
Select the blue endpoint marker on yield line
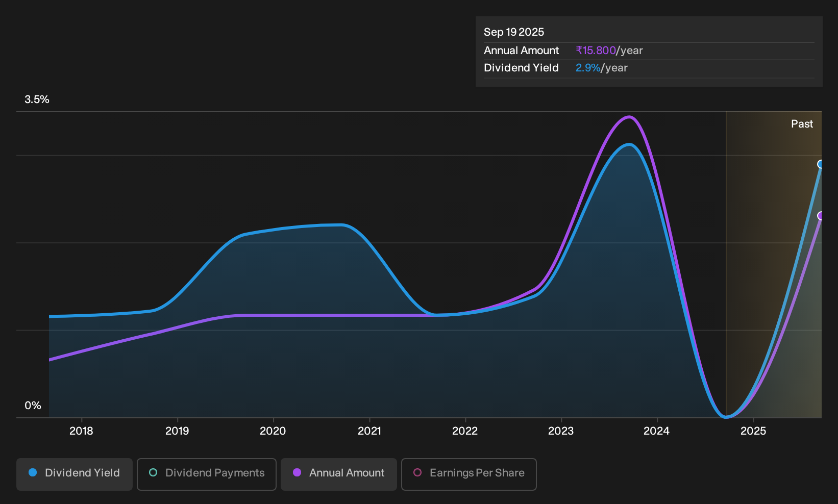point(821,164)
